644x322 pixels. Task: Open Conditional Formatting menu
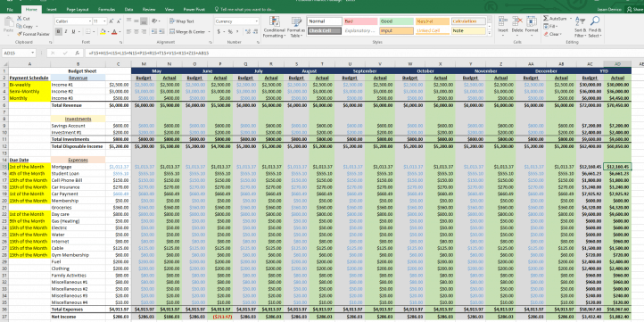click(x=275, y=27)
